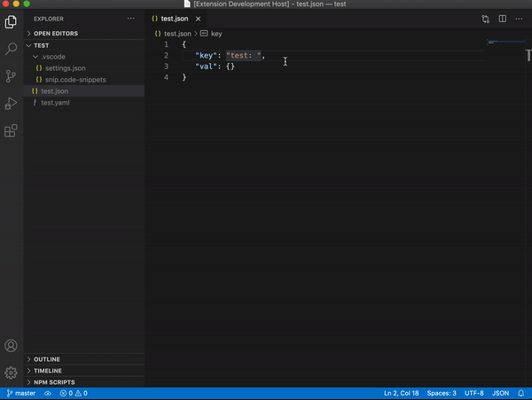532x400 pixels.
Task: Click the key breadcrumb item
Action: 211,34
